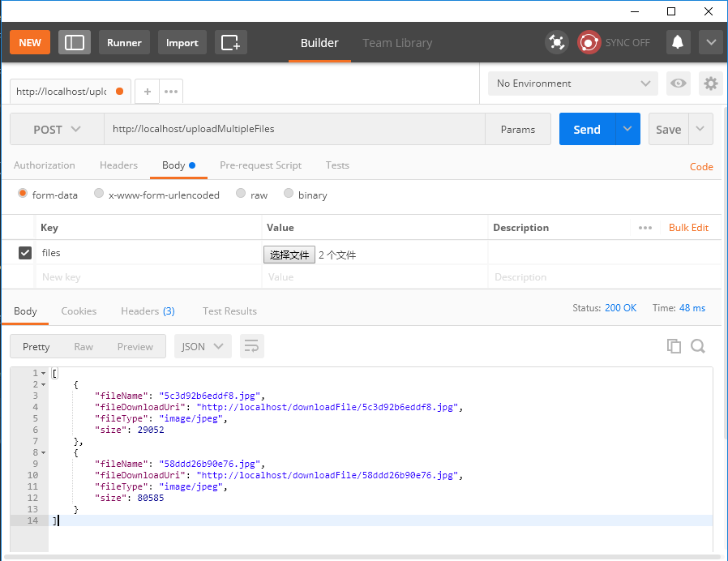Open the interceptor satellite icon
The height and width of the screenshot is (561, 728).
[557, 42]
